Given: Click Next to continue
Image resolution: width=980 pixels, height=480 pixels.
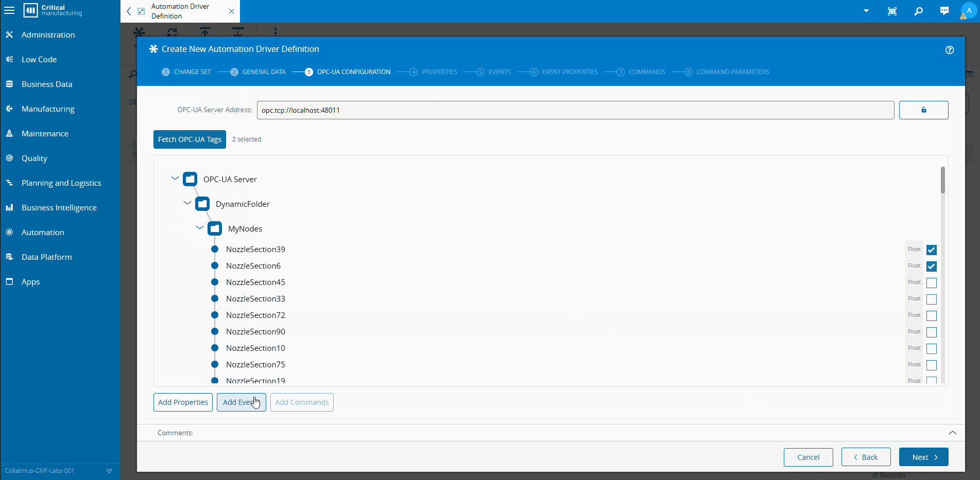Looking at the screenshot, I should 923,457.
